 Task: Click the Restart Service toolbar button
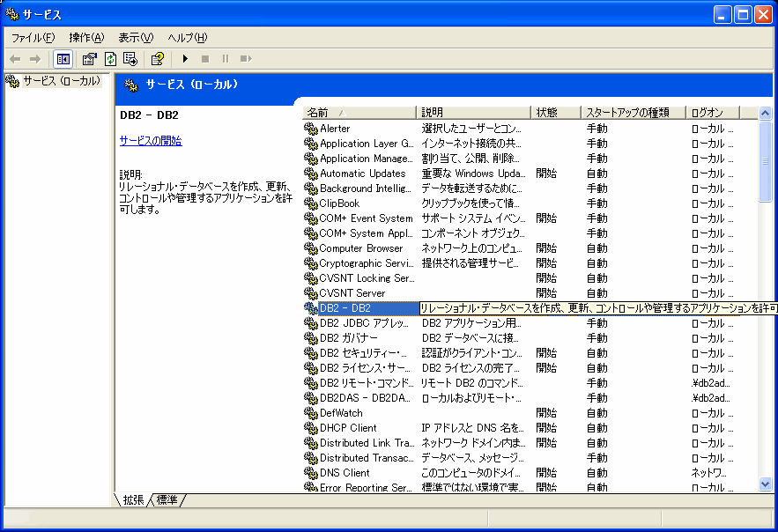[x=246, y=59]
